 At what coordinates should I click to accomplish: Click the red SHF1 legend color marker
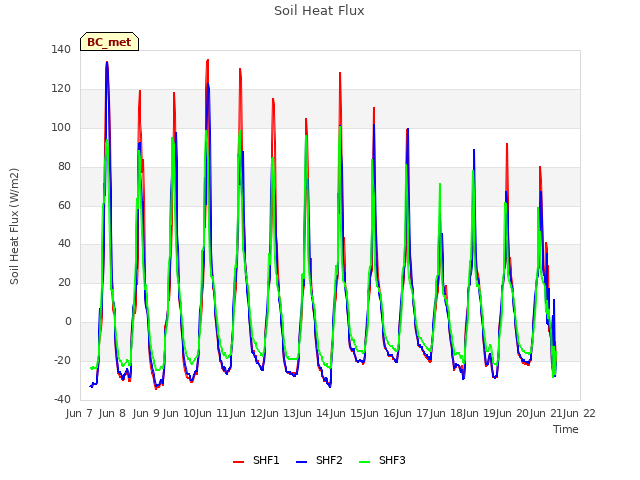point(238,462)
